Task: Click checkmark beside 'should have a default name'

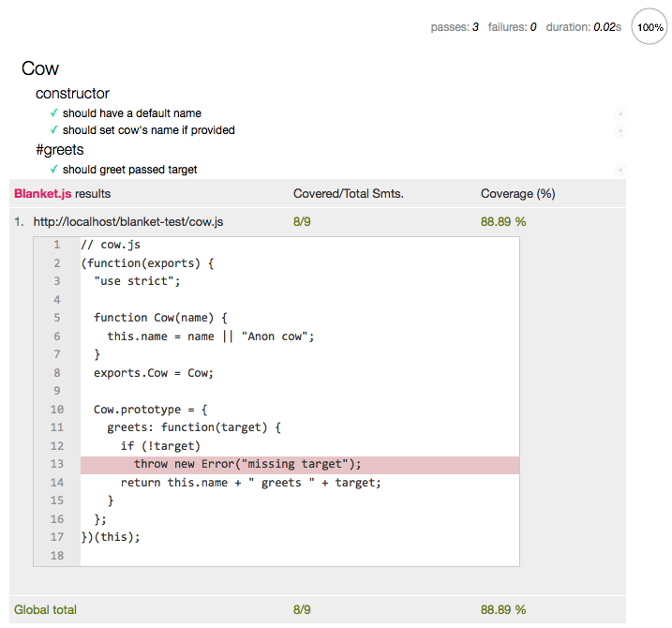Action: 54,113
